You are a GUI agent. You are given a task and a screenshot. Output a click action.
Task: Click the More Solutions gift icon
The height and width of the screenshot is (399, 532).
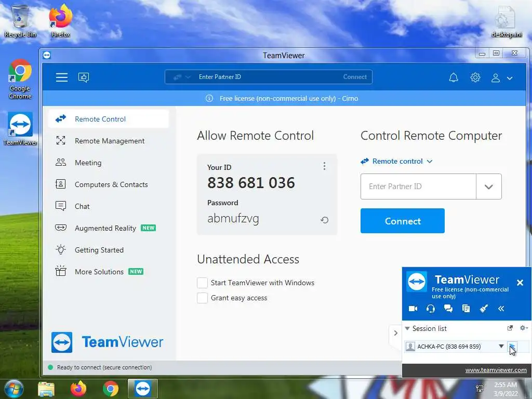point(61,271)
